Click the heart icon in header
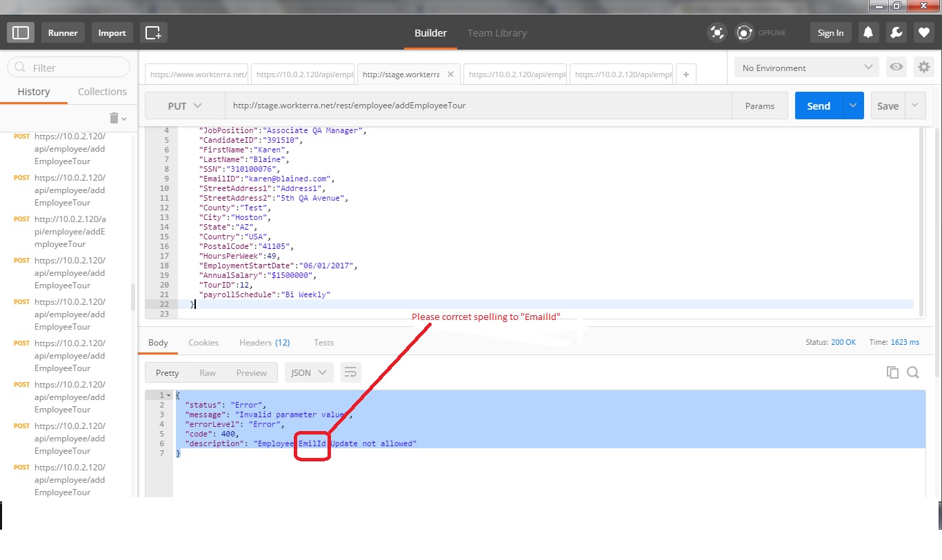942x560 pixels. [923, 32]
